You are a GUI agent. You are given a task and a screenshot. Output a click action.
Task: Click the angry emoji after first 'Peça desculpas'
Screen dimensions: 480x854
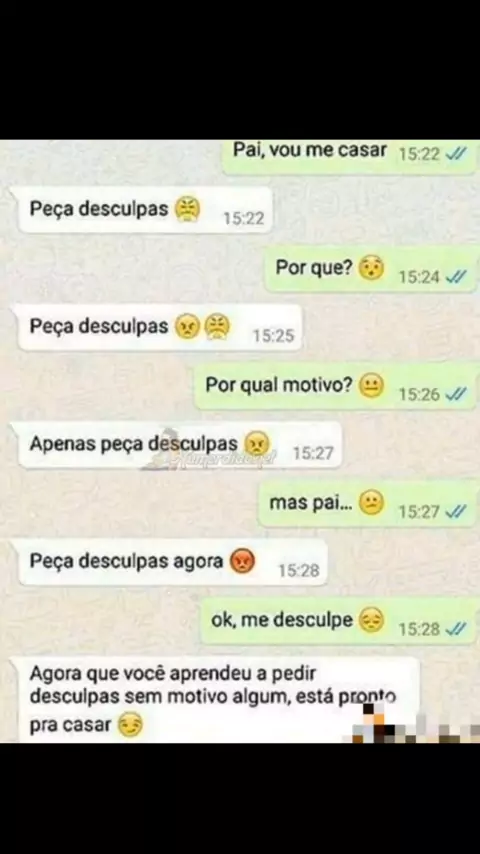pyautogui.click(x=187, y=209)
